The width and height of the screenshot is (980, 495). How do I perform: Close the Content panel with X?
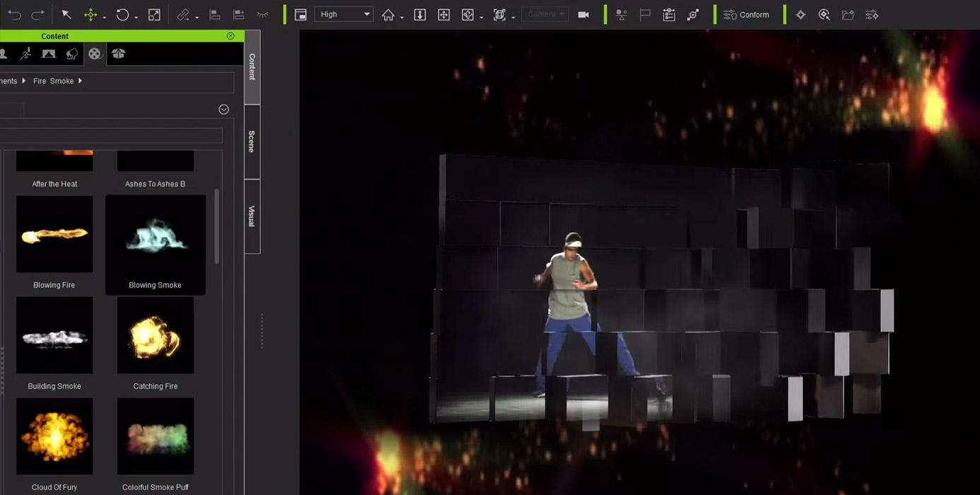(x=231, y=35)
